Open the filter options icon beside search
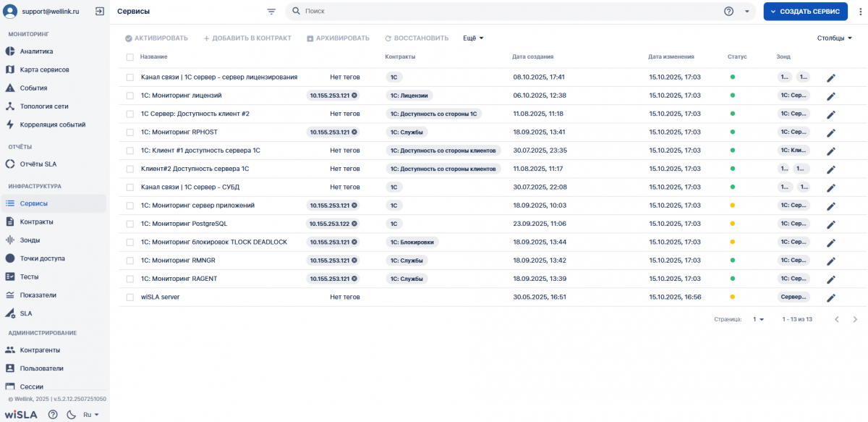868x422 pixels. (271, 12)
